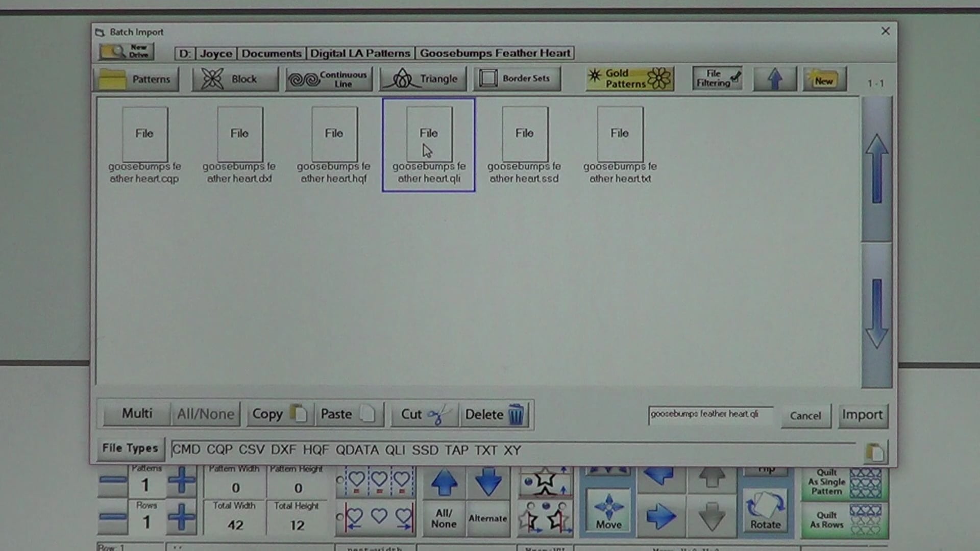Open File Filtering options

(717, 78)
